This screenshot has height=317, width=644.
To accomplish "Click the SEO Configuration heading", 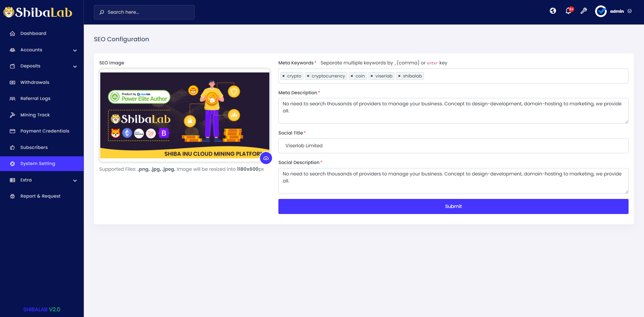I will (x=121, y=39).
